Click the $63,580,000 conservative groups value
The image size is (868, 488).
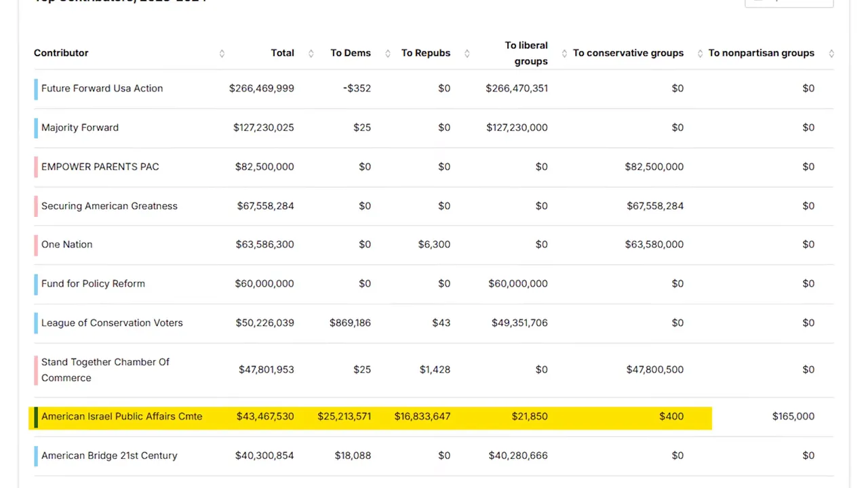click(654, 244)
